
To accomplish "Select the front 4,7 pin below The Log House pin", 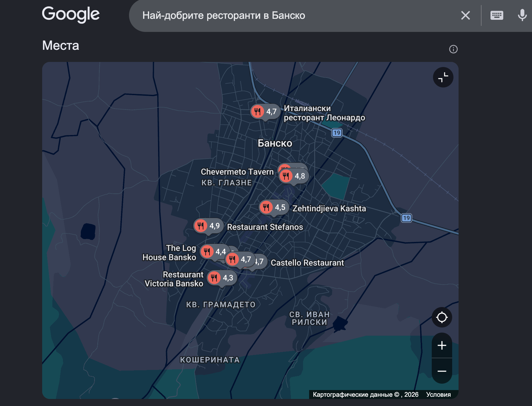I will coord(240,259).
